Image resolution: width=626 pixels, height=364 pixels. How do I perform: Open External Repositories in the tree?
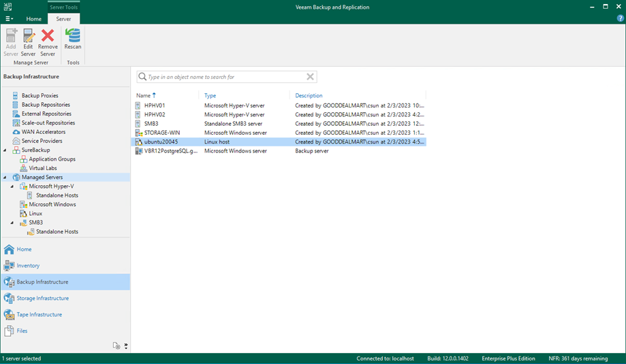46,114
